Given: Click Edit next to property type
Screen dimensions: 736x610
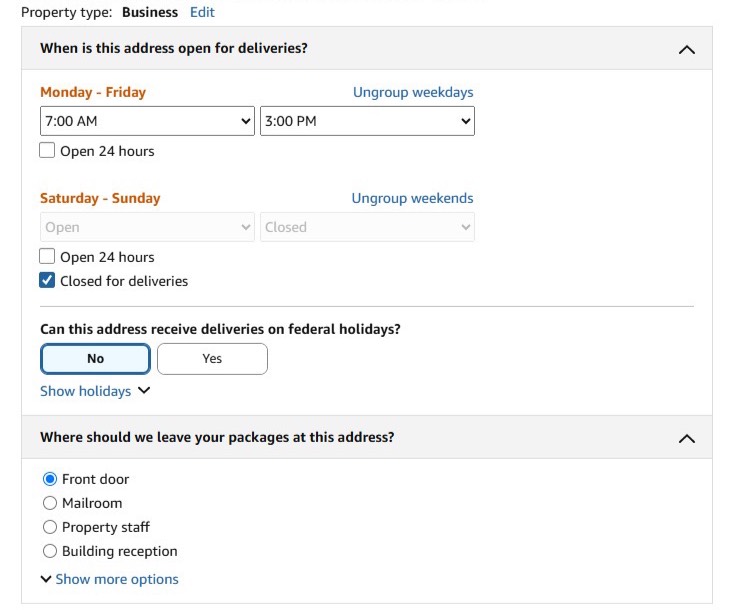Looking at the screenshot, I should [x=202, y=12].
